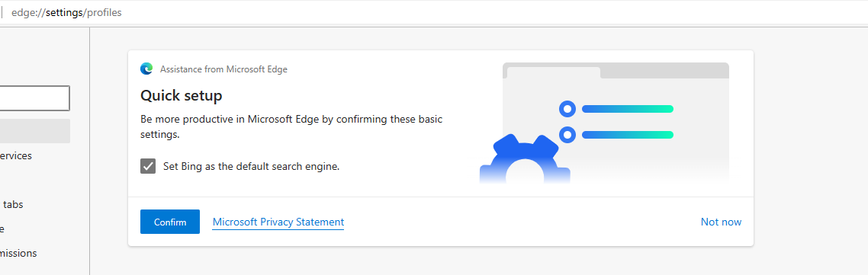Click the lower blue-green gradient bar
Screen dimensions: 868x275
(628, 135)
